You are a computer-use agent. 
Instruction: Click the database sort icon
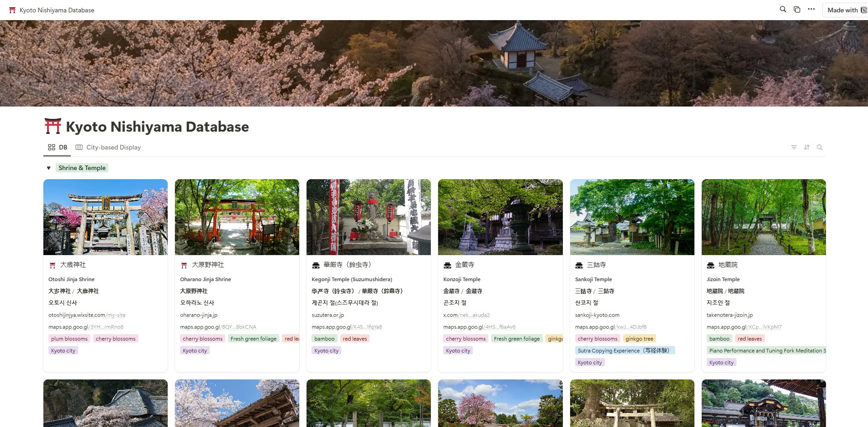tap(807, 147)
